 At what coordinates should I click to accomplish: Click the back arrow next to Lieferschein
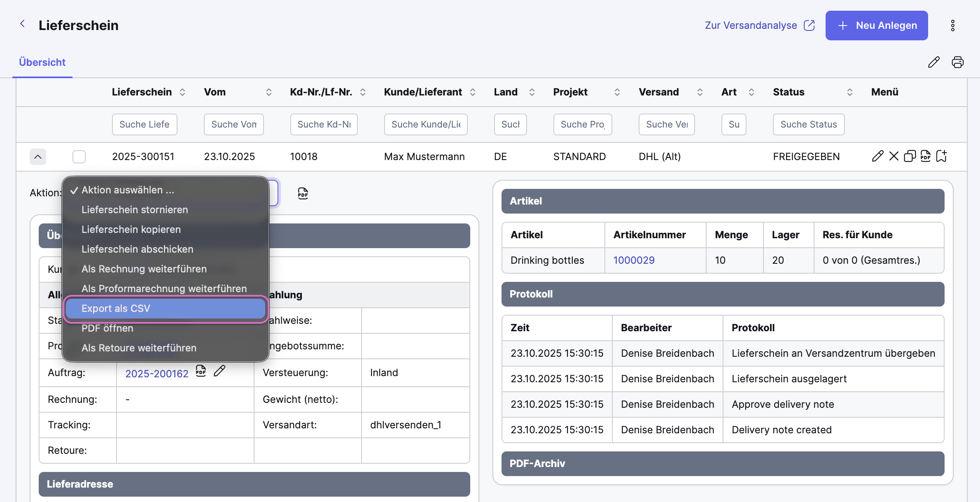[23, 24]
